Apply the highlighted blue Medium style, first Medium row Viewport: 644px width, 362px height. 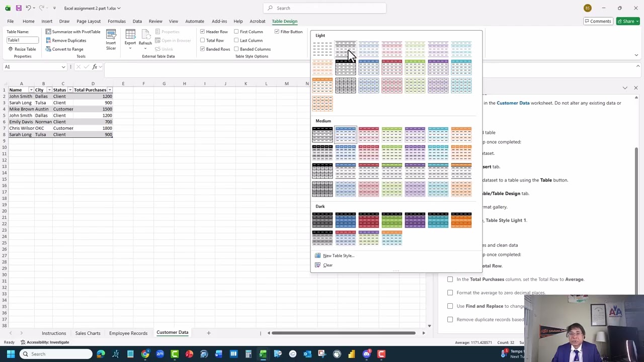346,134
